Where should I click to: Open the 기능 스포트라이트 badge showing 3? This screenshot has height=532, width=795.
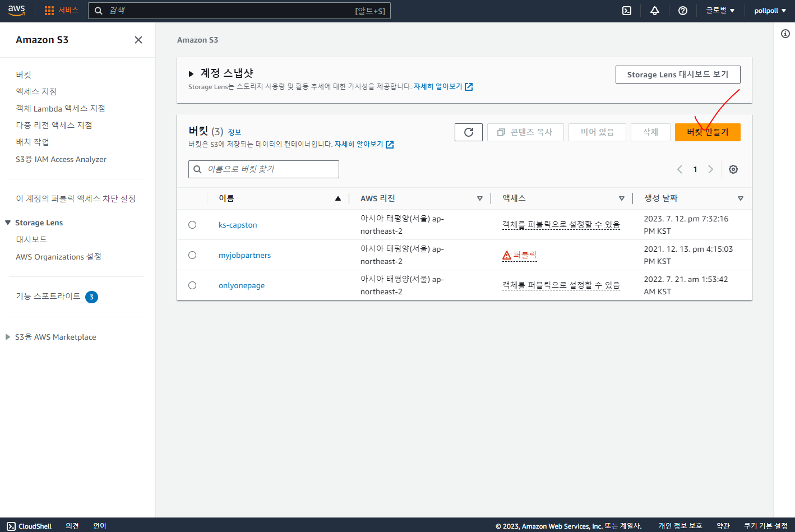click(x=92, y=297)
